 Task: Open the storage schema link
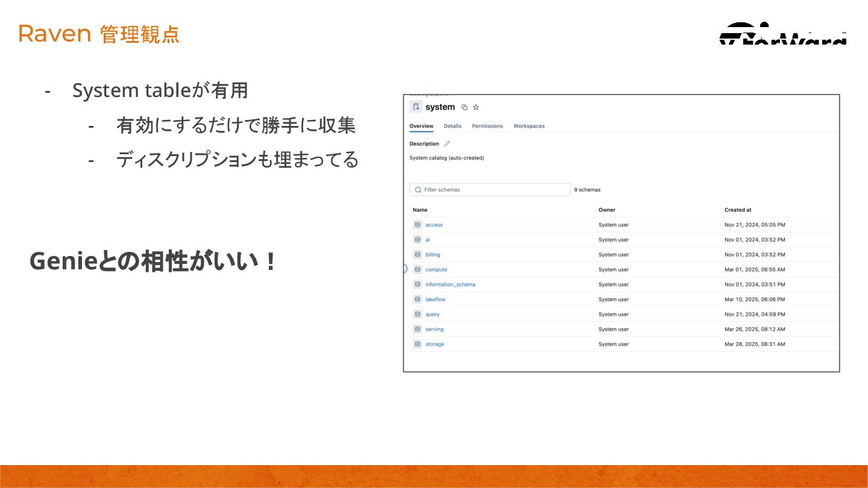(x=435, y=344)
